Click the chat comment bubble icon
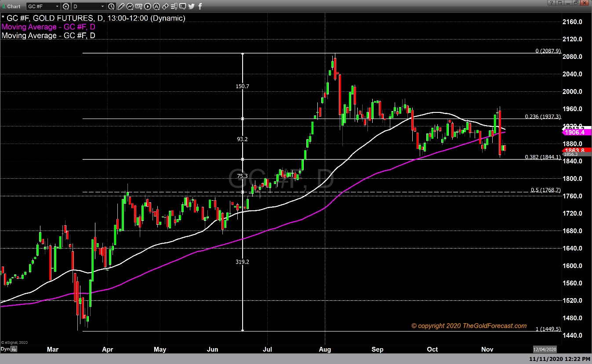 (182, 7)
